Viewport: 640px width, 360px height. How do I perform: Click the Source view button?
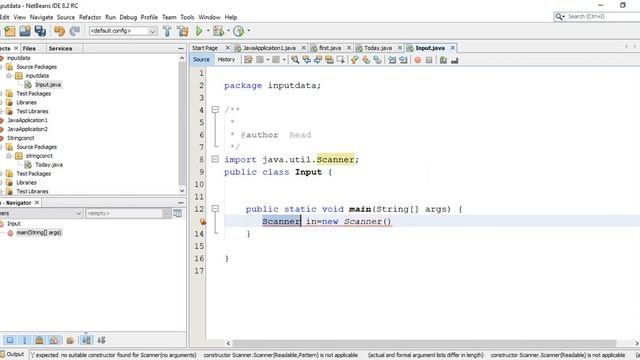(x=201, y=60)
